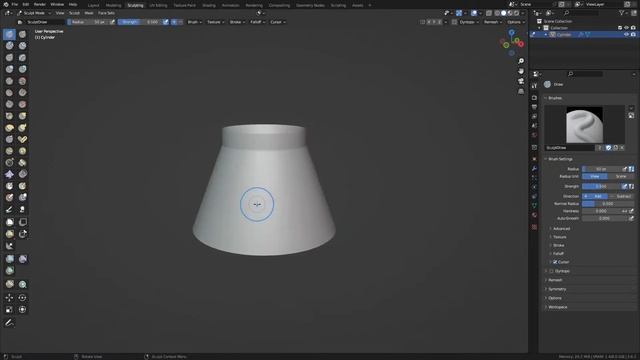The image size is (640, 360).
Task: Select the Inflate brush tool
Action: (x=9, y=69)
